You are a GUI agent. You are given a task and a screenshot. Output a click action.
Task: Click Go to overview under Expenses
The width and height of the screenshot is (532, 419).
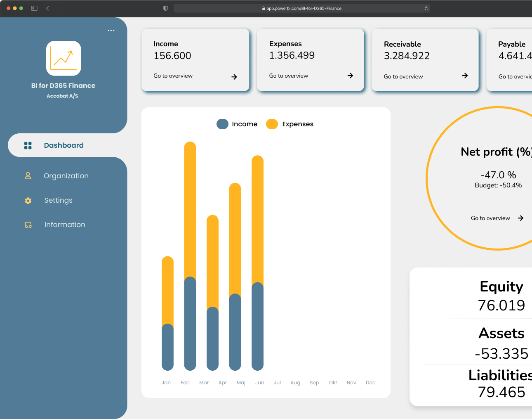point(289,76)
